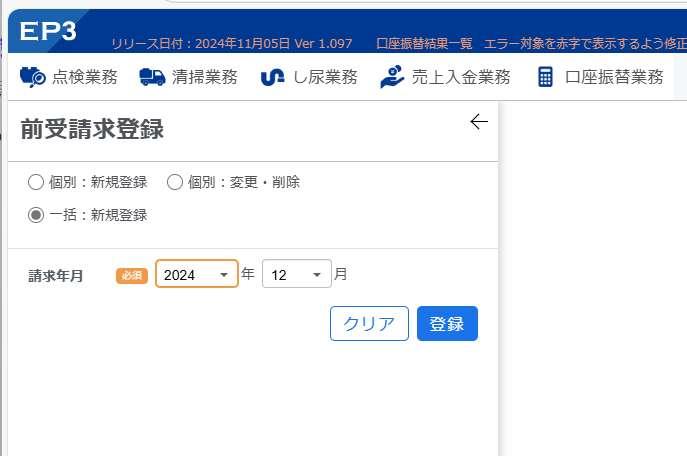This screenshot has width=687, height=456.
Task: Select the 個別：変更・削除 radio button
Action: coord(175,182)
